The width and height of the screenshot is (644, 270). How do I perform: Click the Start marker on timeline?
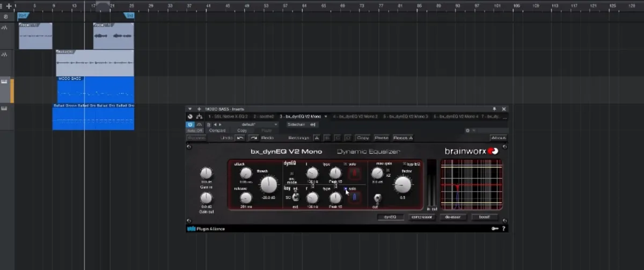click(x=22, y=16)
